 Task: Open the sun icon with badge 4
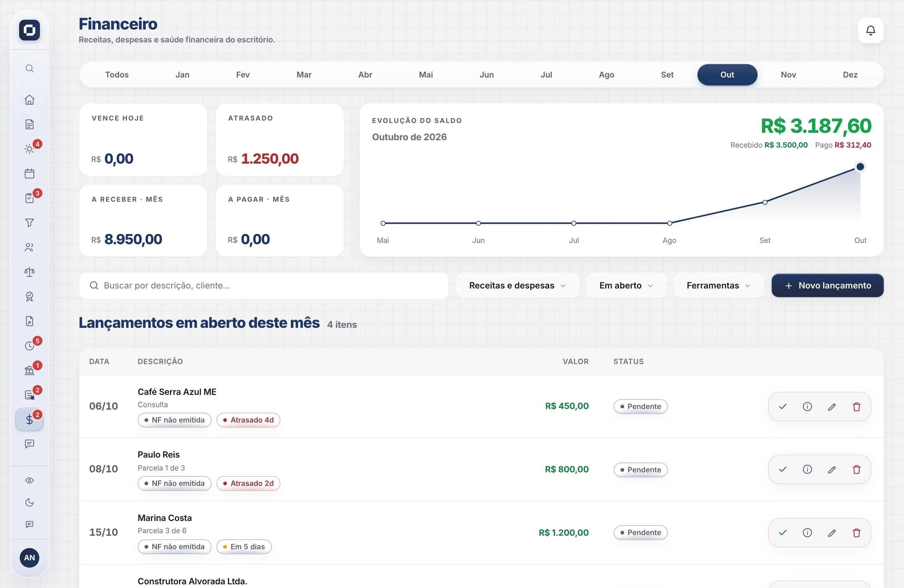click(x=29, y=149)
